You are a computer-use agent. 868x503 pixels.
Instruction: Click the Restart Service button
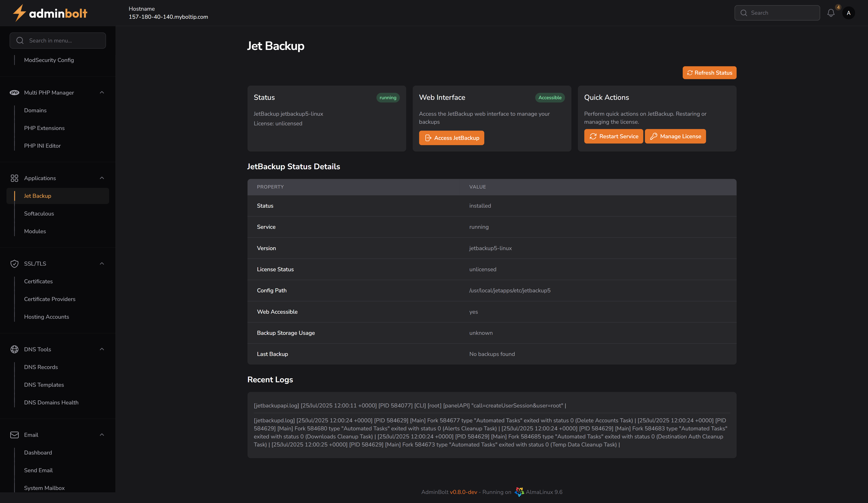pyautogui.click(x=613, y=136)
